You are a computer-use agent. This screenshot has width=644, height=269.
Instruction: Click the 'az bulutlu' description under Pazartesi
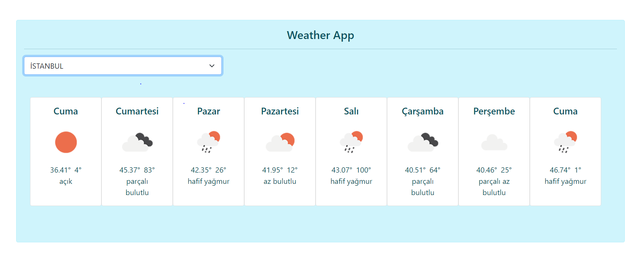280,181
